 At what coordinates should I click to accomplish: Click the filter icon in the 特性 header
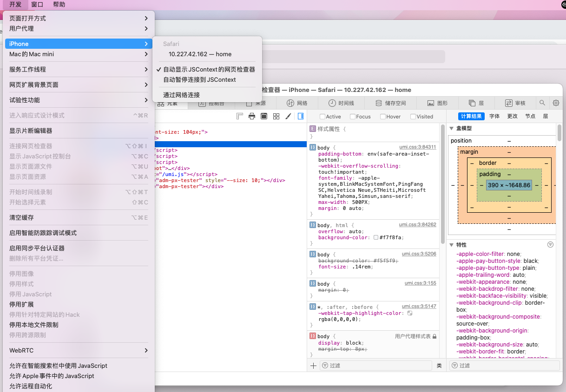pyautogui.click(x=551, y=244)
